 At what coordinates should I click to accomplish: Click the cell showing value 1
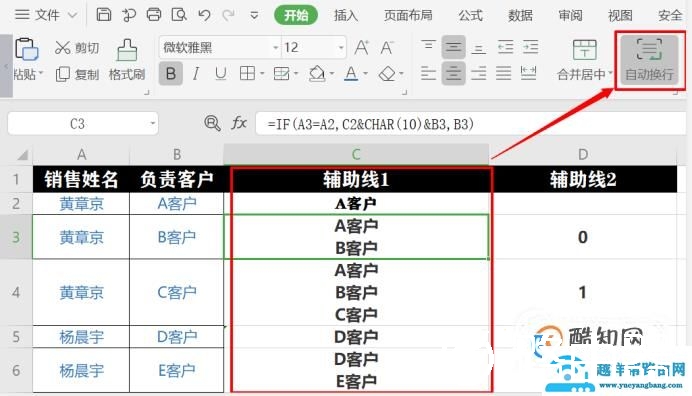tap(583, 292)
